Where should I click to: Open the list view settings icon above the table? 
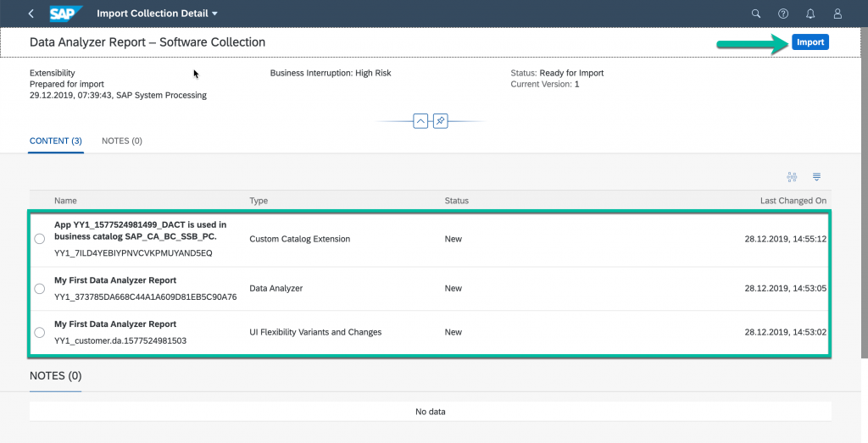point(816,177)
